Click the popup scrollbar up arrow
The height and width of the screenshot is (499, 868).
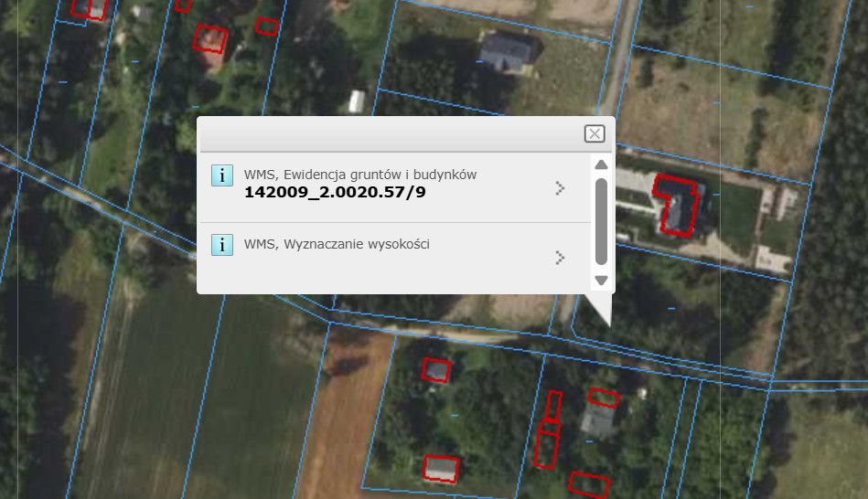(601, 165)
